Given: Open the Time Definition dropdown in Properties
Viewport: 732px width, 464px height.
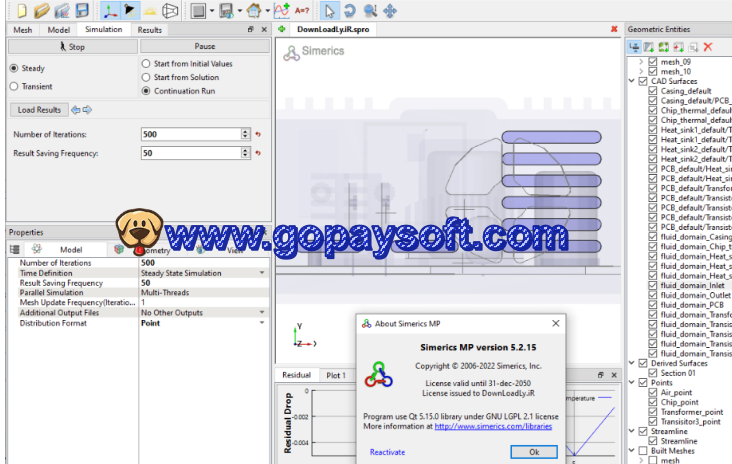Looking at the screenshot, I should (x=262, y=272).
